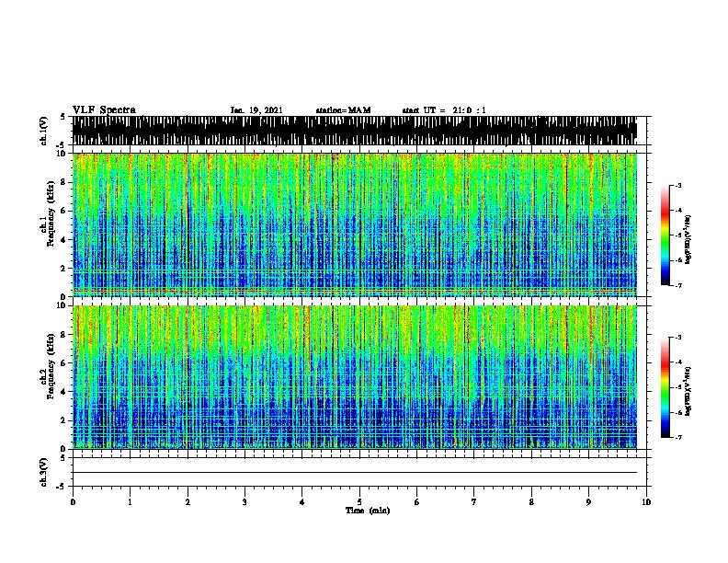Click the "10" tick on the time axis
728x563 pixels.
(x=646, y=501)
